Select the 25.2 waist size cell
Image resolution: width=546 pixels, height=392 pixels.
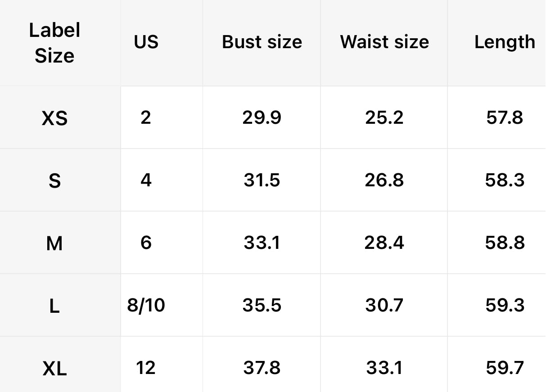(384, 117)
